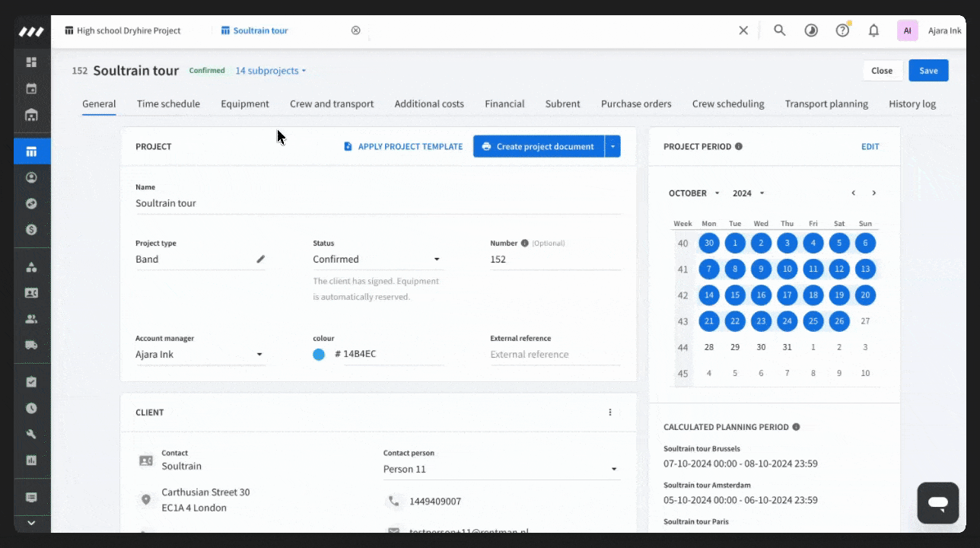Click the help question mark icon

[x=842, y=30]
